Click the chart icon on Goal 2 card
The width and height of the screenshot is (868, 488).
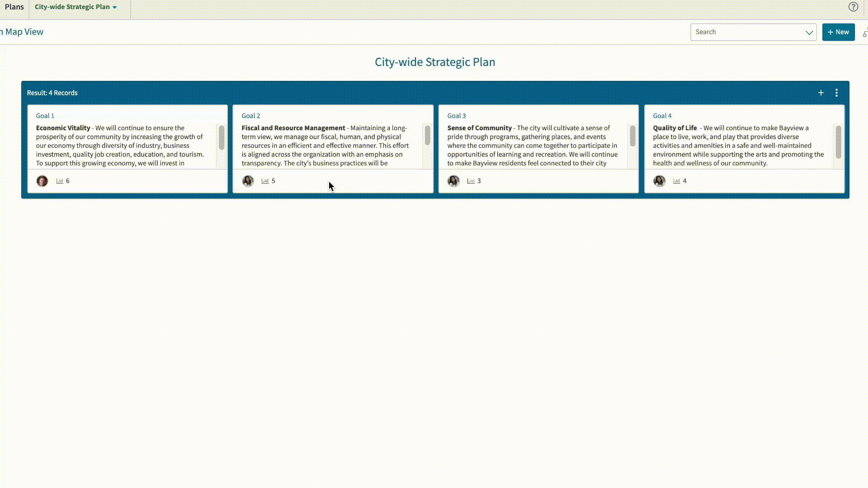click(265, 181)
